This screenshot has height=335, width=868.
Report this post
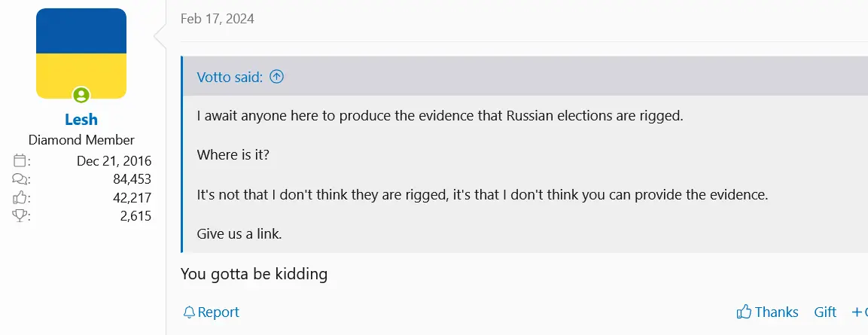coord(218,312)
